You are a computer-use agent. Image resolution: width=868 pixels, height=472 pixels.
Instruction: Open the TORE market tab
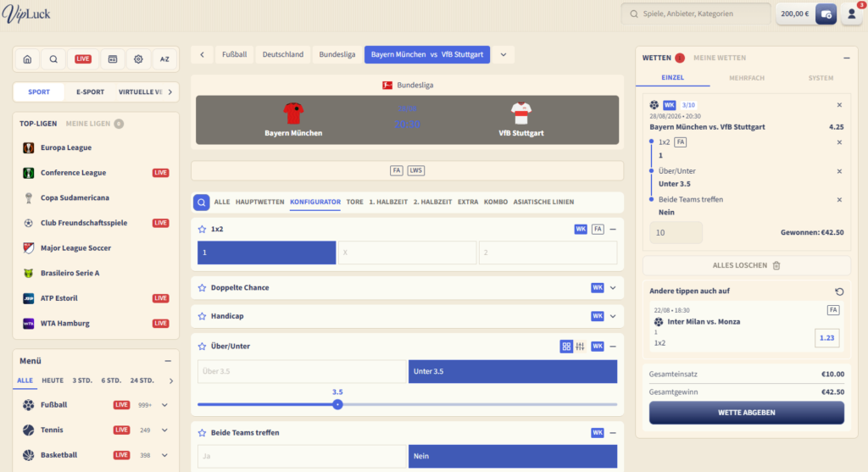click(x=355, y=202)
